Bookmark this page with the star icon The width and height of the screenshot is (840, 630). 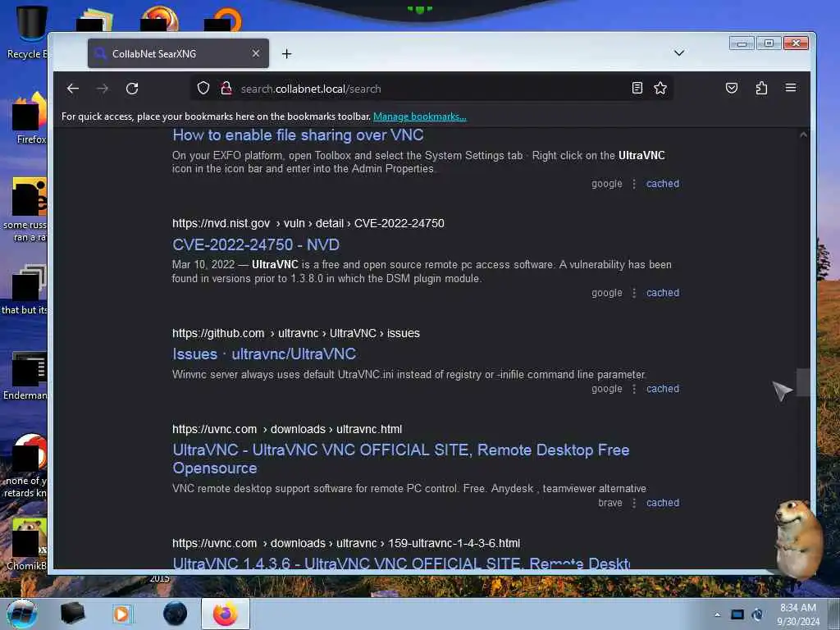660,88
